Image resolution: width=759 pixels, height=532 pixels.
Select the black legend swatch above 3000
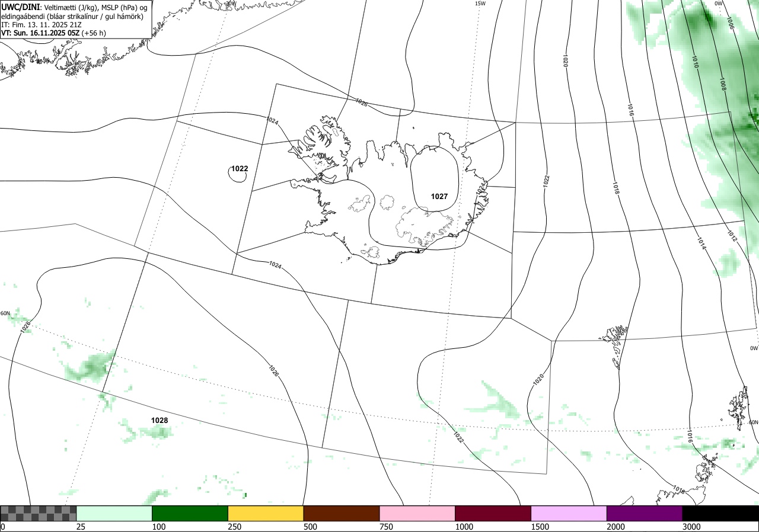pyautogui.click(x=720, y=513)
